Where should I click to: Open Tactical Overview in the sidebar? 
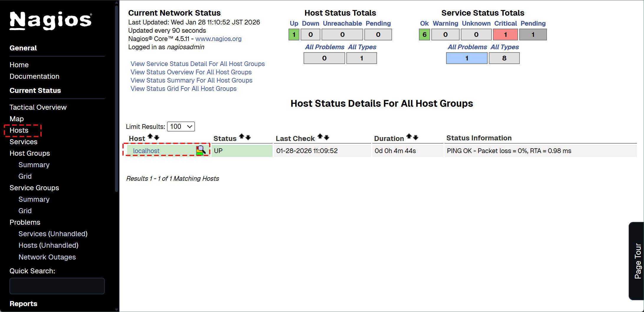pos(38,107)
